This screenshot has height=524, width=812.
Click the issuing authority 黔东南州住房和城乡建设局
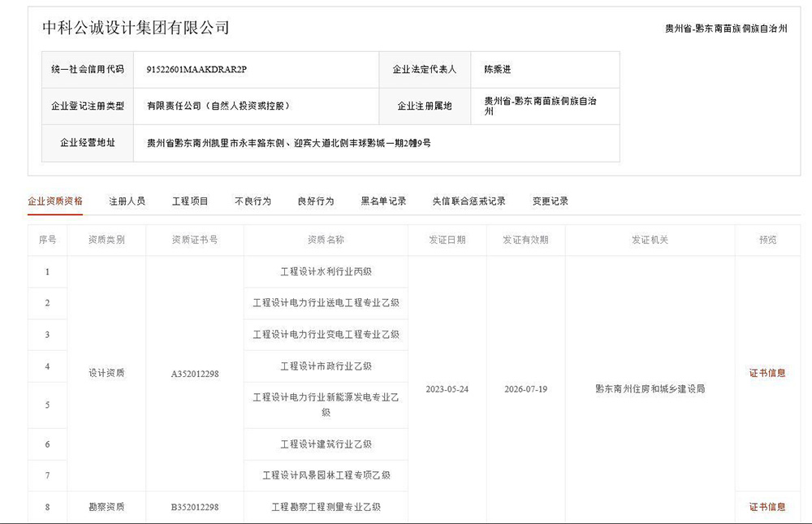click(650, 389)
